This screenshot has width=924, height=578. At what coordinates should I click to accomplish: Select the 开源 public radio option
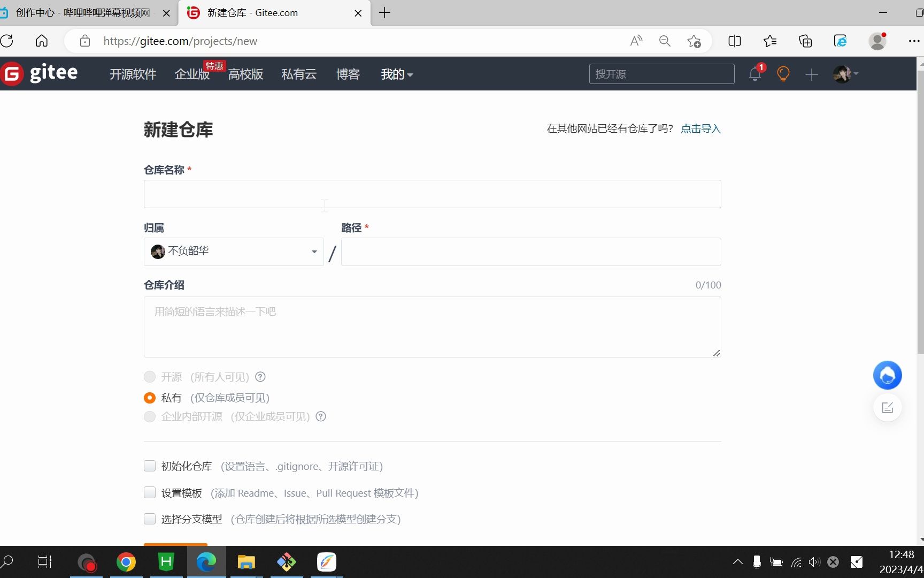[x=150, y=377]
